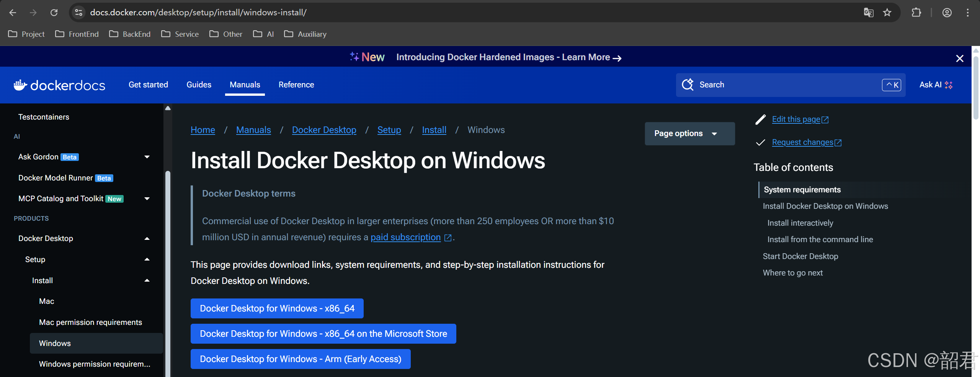Click the sparkle icon next to New
The height and width of the screenshot is (377, 980).
pyautogui.click(x=354, y=57)
